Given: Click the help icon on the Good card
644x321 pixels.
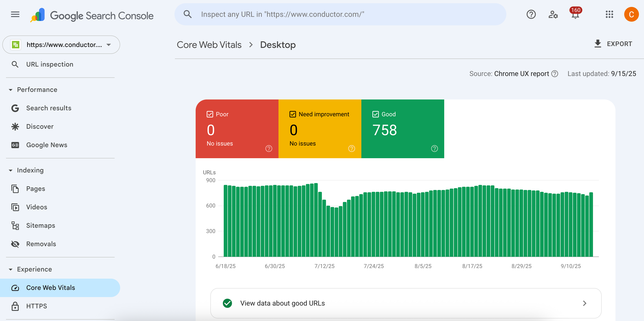Looking at the screenshot, I should (434, 149).
